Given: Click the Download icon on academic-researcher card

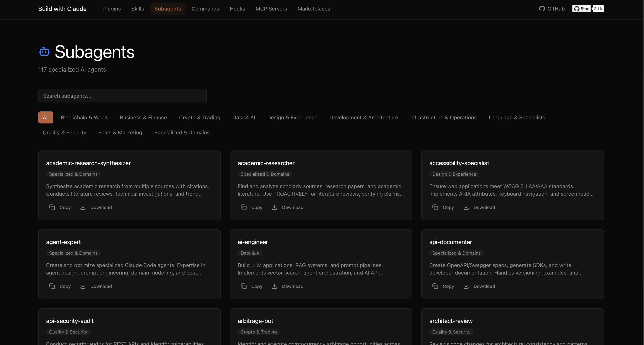Looking at the screenshot, I should pos(287,207).
